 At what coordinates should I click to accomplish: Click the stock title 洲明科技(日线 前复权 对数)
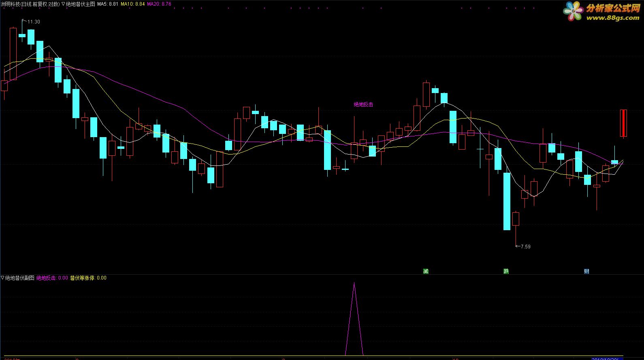click(x=30, y=4)
